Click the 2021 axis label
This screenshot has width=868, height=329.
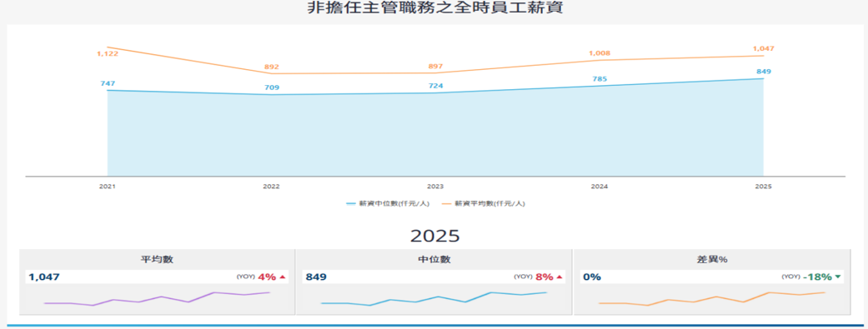108,187
